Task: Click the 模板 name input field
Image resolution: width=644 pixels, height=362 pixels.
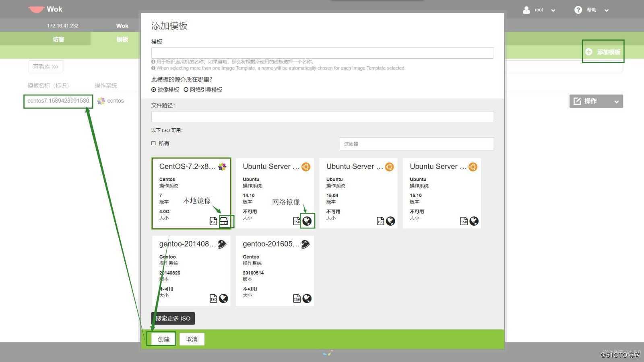Action: pos(322,53)
